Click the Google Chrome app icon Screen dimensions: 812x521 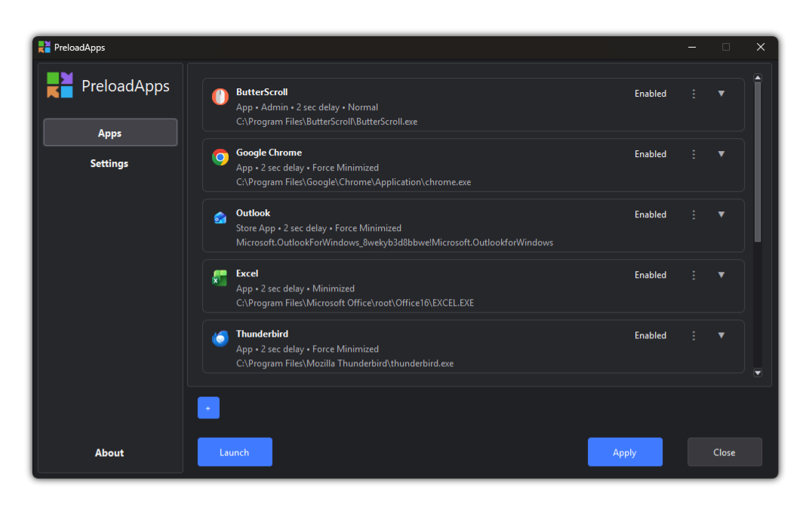(220, 157)
